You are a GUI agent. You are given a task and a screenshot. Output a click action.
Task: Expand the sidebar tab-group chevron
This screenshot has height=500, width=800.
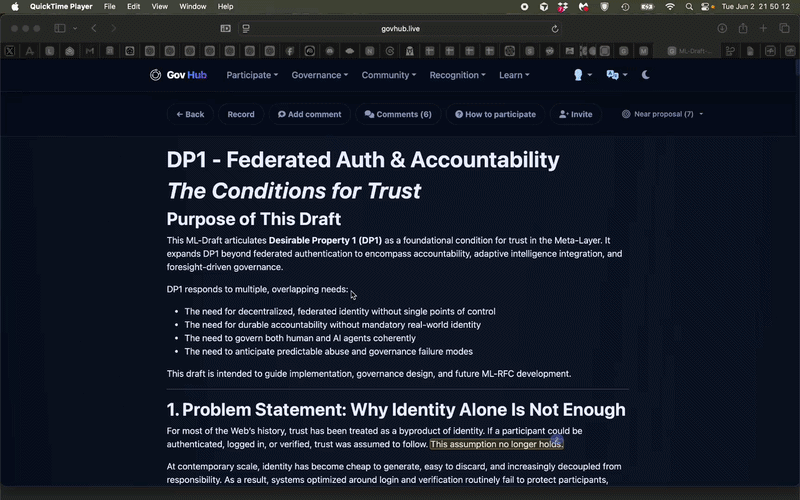(x=75, y=29)
